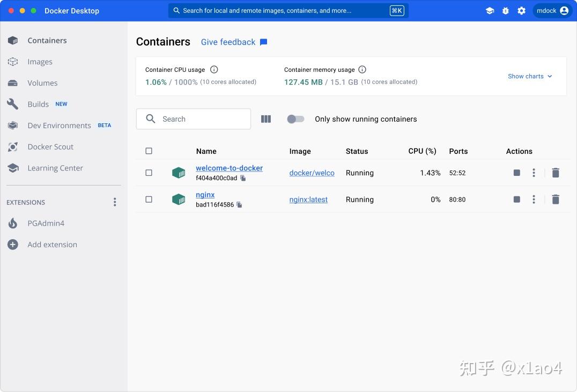Open the mdock account menu
577x392 pixels.
click(552, 10)
